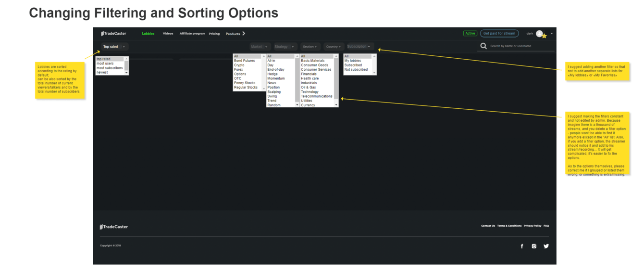Select Crypto in the market list

click(239, 65)
